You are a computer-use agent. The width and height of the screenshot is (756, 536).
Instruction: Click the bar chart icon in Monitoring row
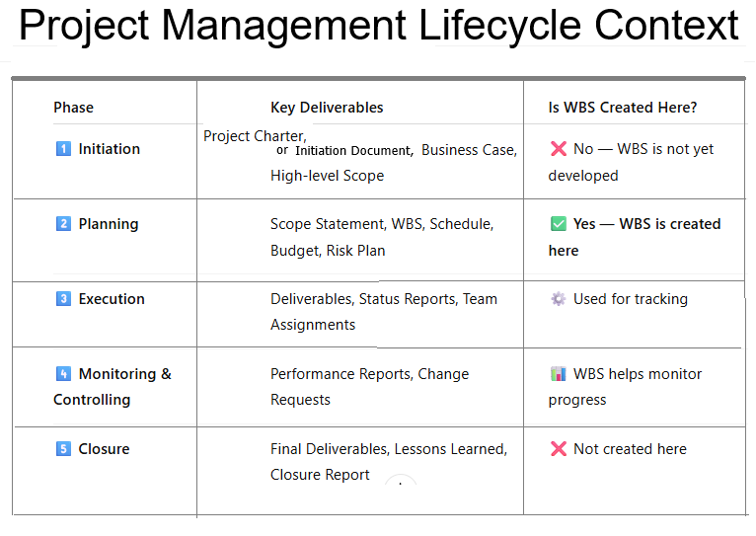[x=558, y=374]
